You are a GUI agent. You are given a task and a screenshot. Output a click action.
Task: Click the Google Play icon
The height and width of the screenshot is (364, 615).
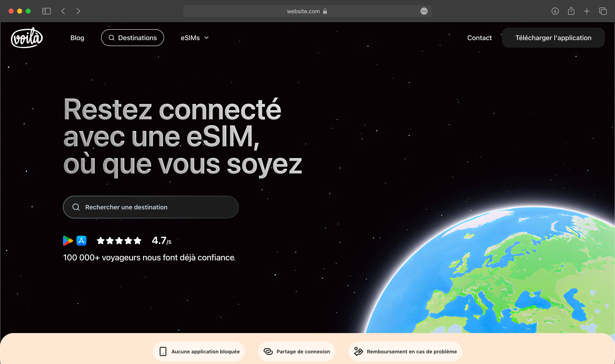67,241
